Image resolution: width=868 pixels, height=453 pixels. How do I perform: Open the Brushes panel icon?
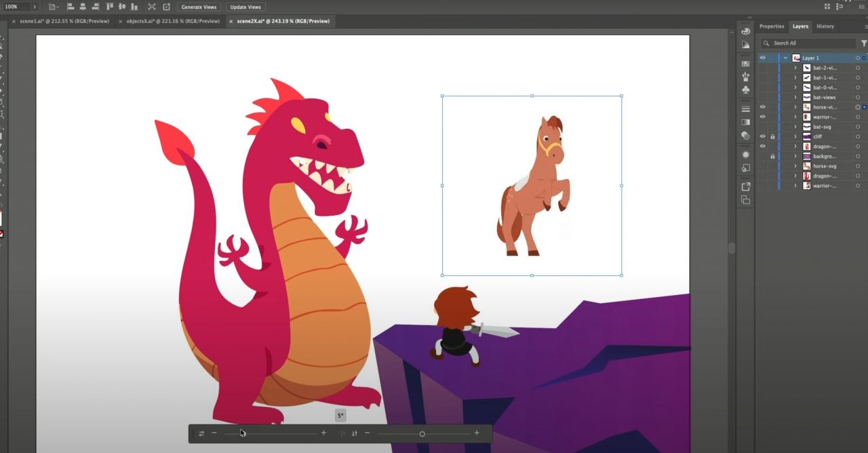tap(746, 77)
